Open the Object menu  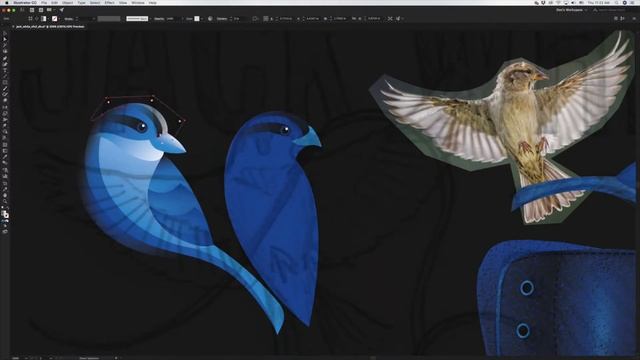click(x=67, y=3)
